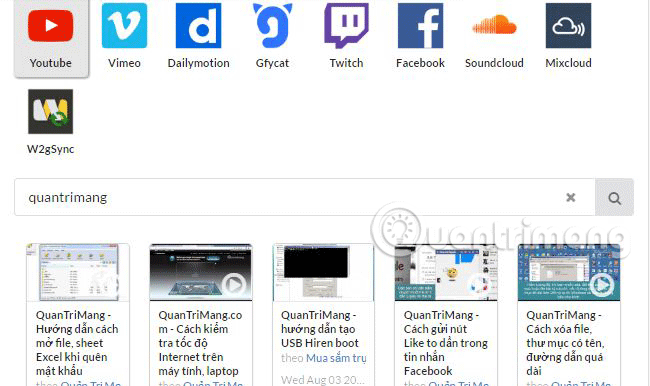This screenshot has width=650, height=386.
Task: Open thumbnail of USB Hiren boot video
Action: tap(323, 272)
